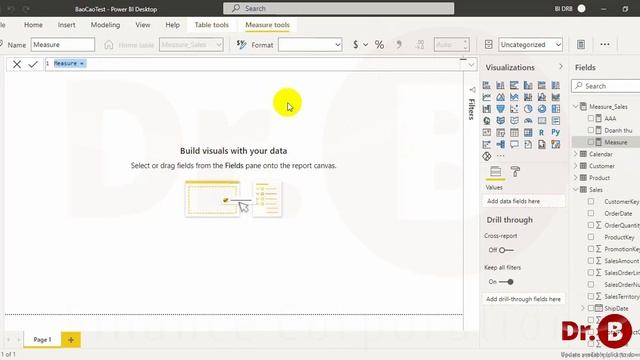
Task: Expand the Calendar table
Action: click(576, 154)
